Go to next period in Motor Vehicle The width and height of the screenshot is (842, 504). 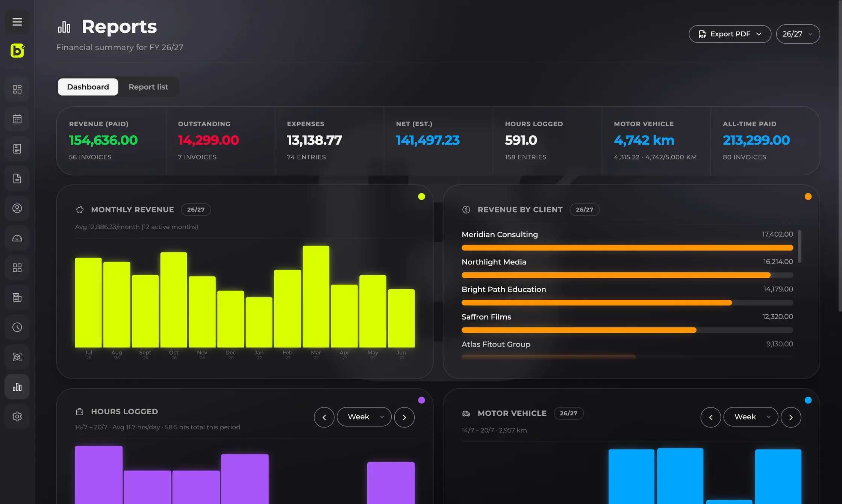point(791,417)
